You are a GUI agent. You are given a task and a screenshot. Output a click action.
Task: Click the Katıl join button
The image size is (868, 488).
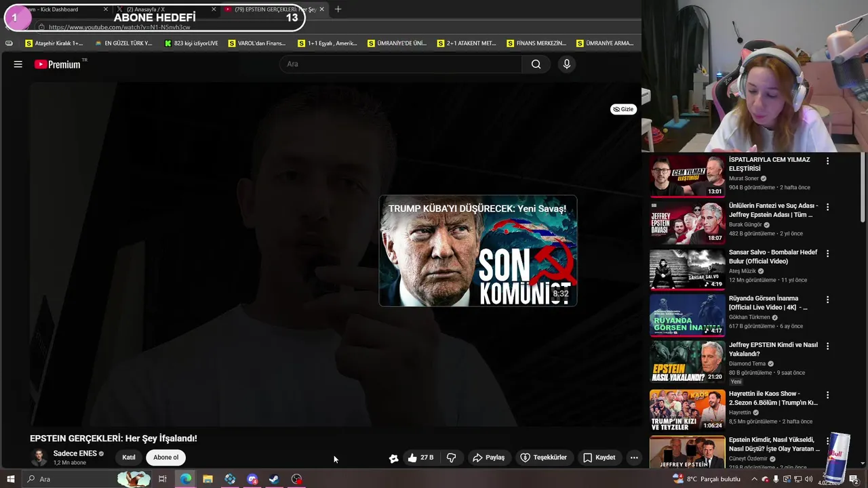(129, 457)
